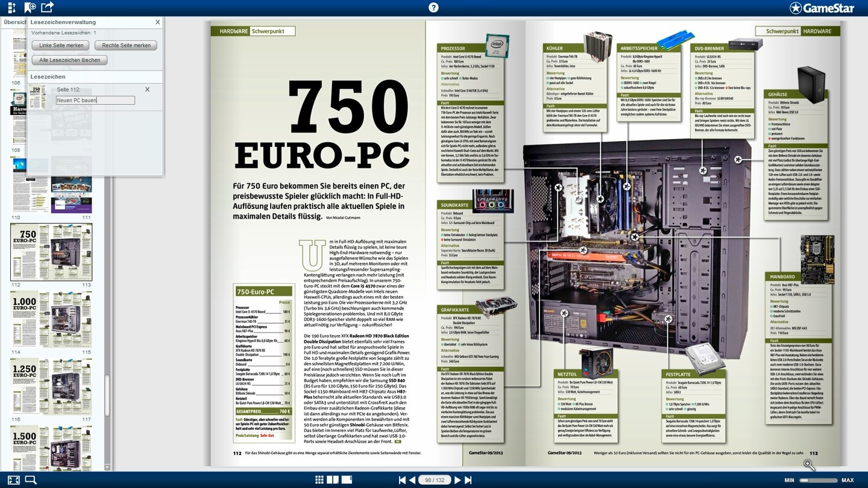Open the page 113 thumbnail
The height and width of the screenshot is (488, 868).
(x=72, y=251)
